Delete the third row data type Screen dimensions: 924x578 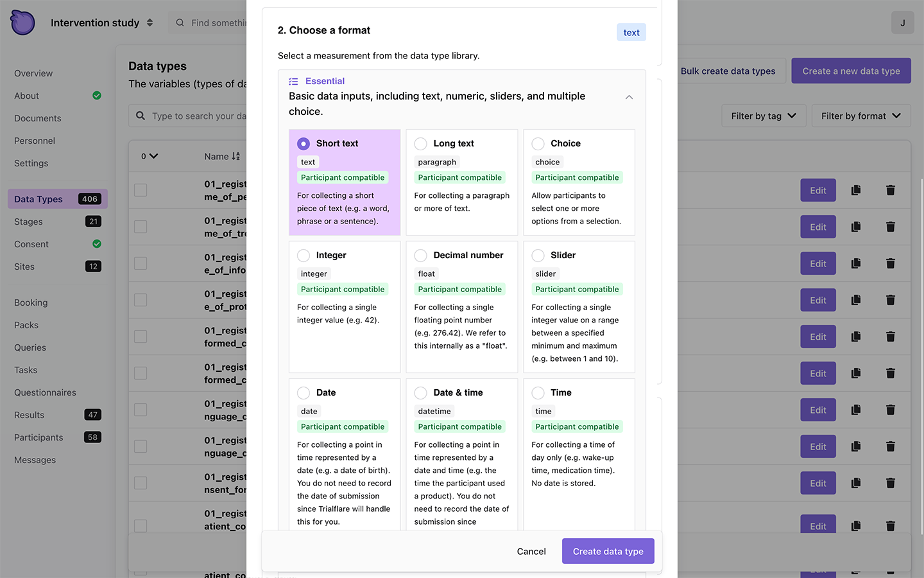point(891,263)
